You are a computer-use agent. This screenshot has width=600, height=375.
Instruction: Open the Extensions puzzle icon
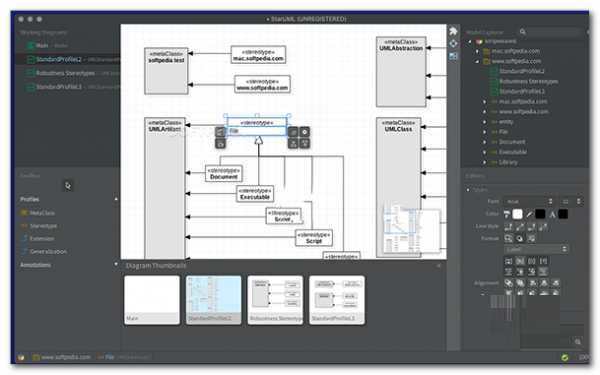pyautogui.click(x=453, y=31)
